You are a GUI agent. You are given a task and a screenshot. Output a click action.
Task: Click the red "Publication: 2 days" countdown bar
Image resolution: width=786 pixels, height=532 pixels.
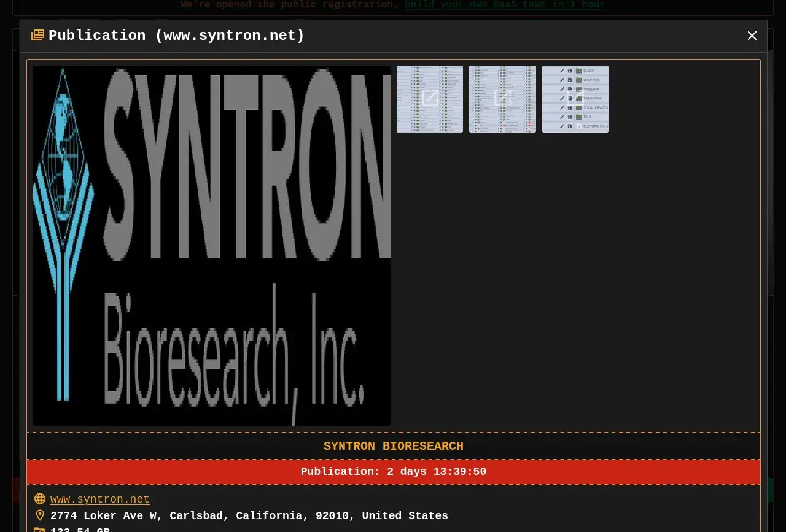(394, 472)
